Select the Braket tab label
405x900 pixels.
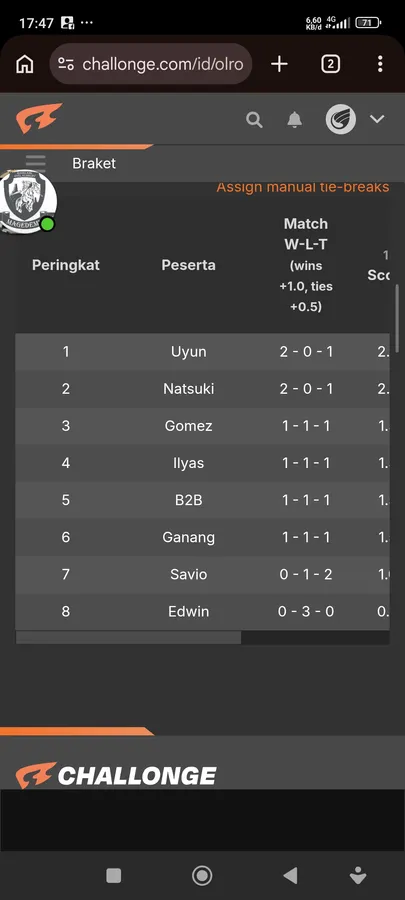pyautogui.click(x=94, y=163)
